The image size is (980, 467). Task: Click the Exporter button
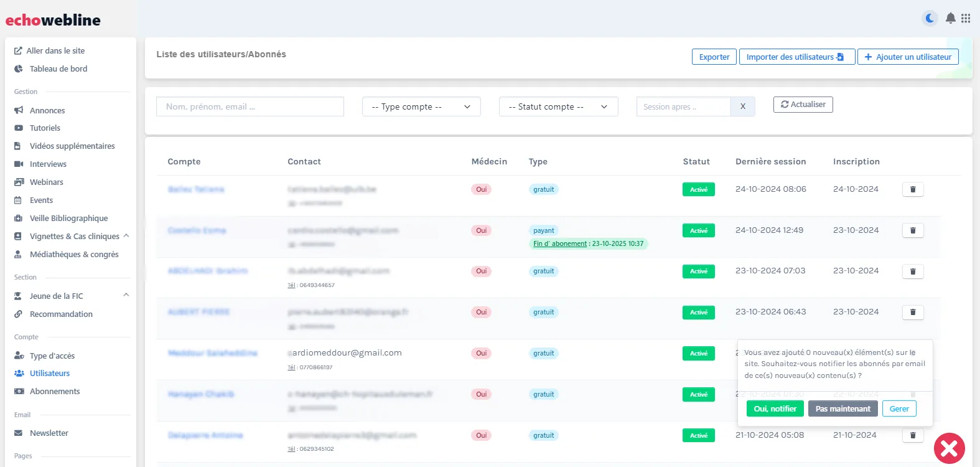pos(714,57)
